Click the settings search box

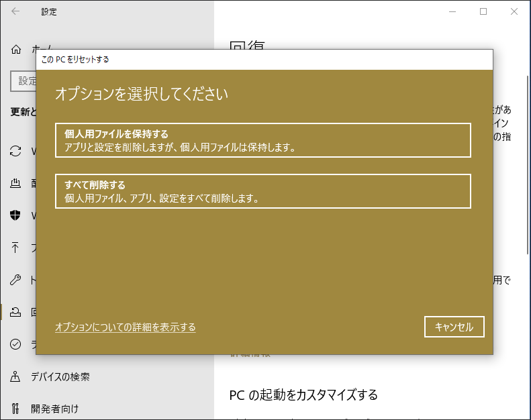[23, 81]
